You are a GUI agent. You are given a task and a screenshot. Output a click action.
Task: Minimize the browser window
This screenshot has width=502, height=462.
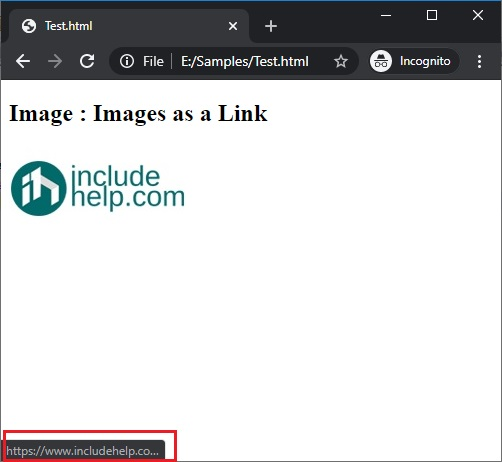tap(386, 15)
